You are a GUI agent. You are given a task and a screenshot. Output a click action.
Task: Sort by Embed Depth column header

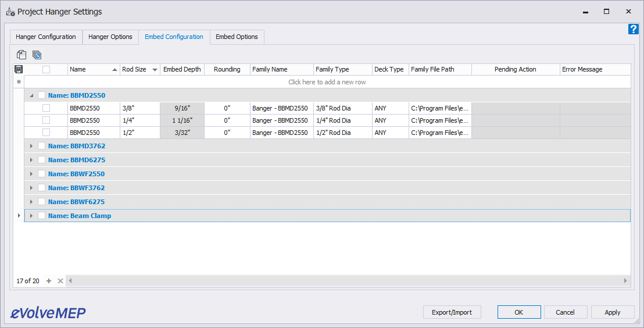point(182,69)
